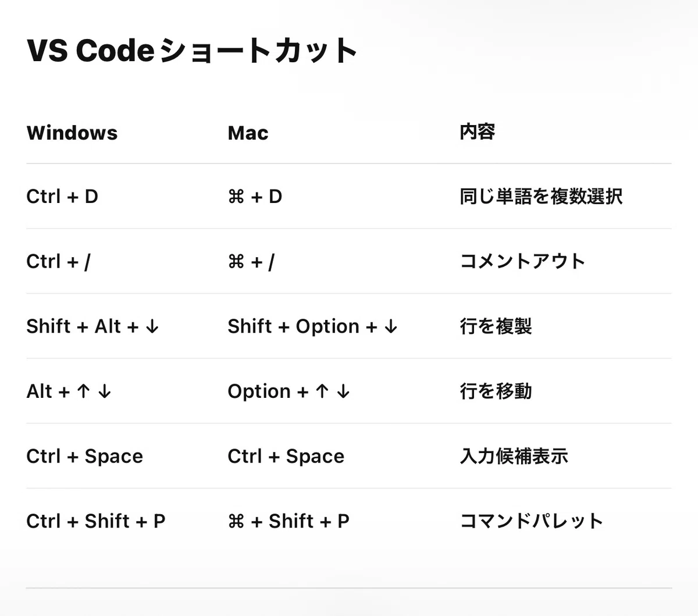The image size is (698, 616).
Task: Click the 内容 column header
Action: [x=477, y=132]
